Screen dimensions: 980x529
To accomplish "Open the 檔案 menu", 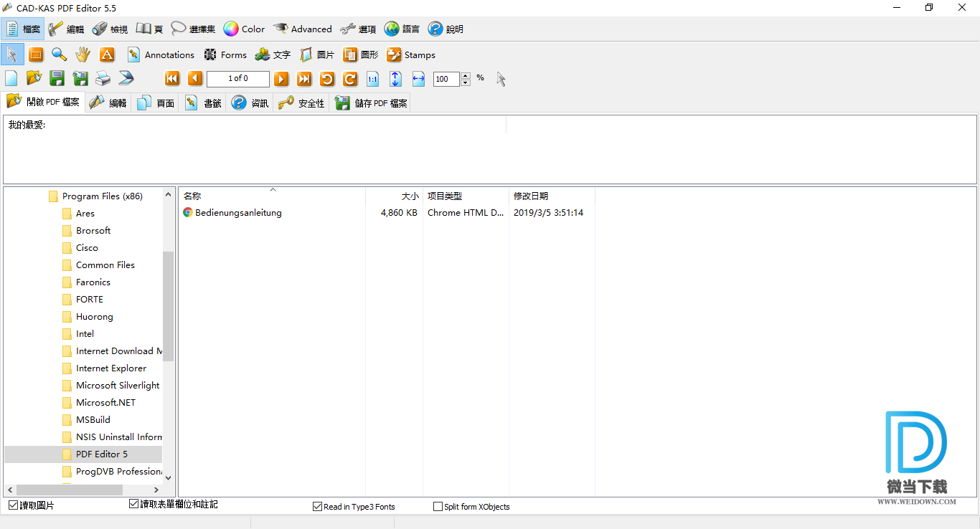I will tap(23, 29).
